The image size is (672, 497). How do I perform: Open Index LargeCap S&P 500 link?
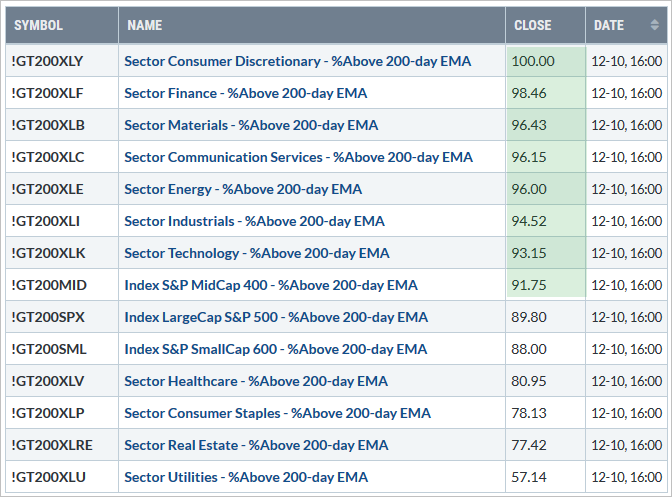click(x=276, y=317)
